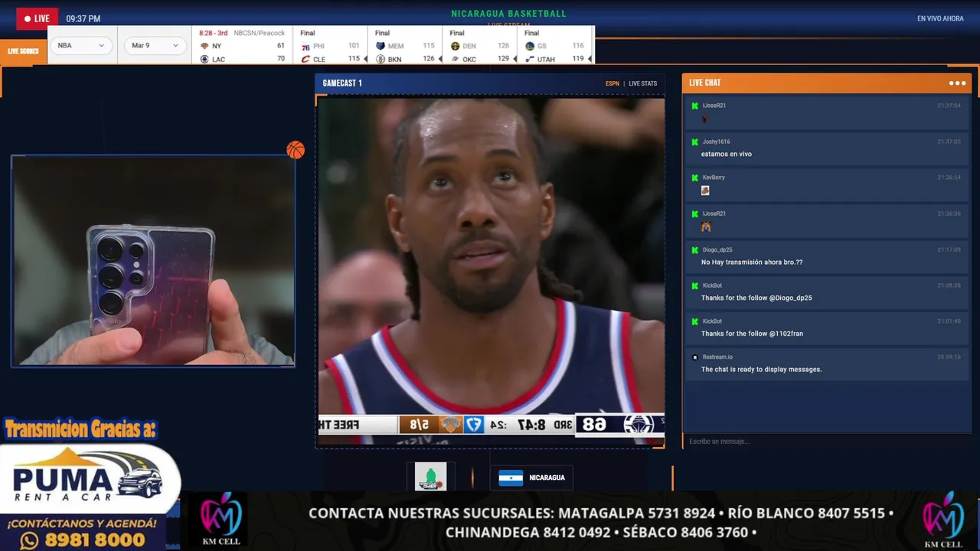Viewport: 980px width, 551px height.
Task: Click the 8:28 - 3rd game status
Action: pyautogui.click(x=214, y=33)
